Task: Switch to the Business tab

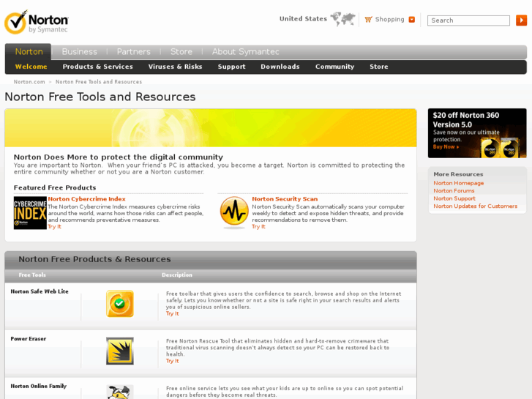Action: click(x=79, y=52)
